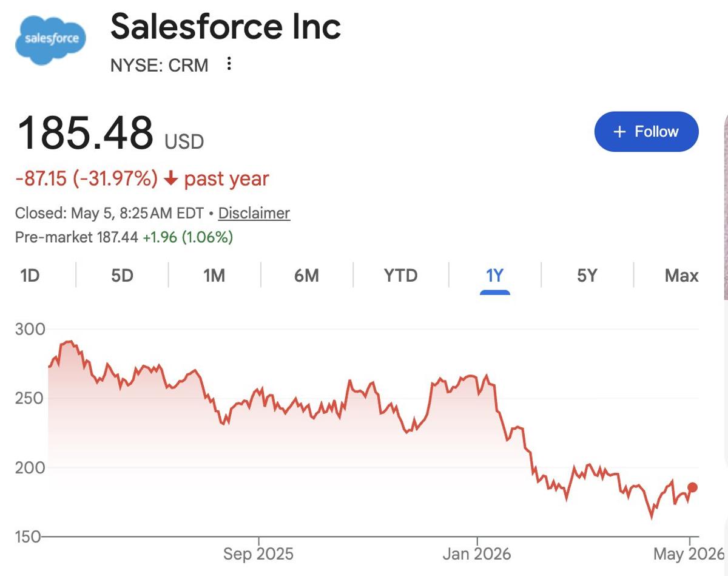Select the 1M time range
This screenshot has height=576, width=728.
(214, 276)
